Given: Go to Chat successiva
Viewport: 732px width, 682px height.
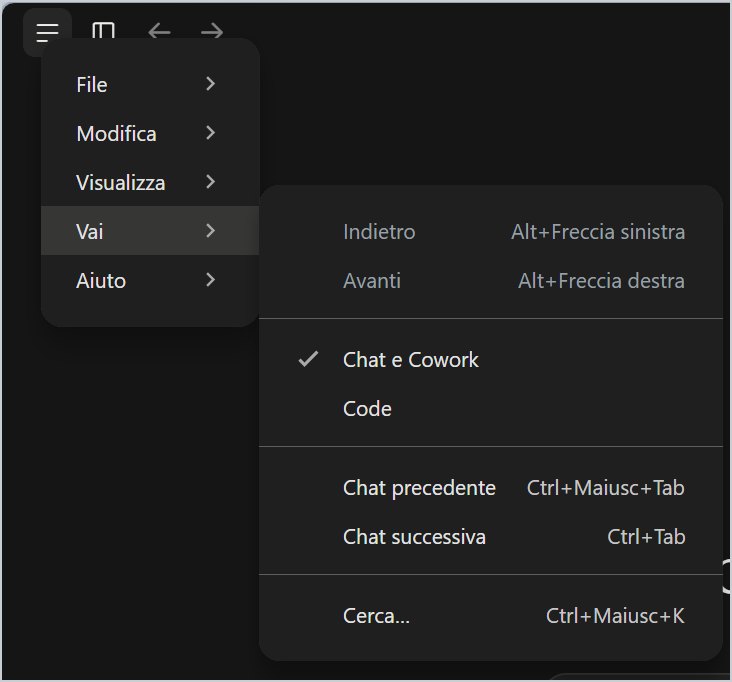Looking at the screenshot, I should point(491,536).
